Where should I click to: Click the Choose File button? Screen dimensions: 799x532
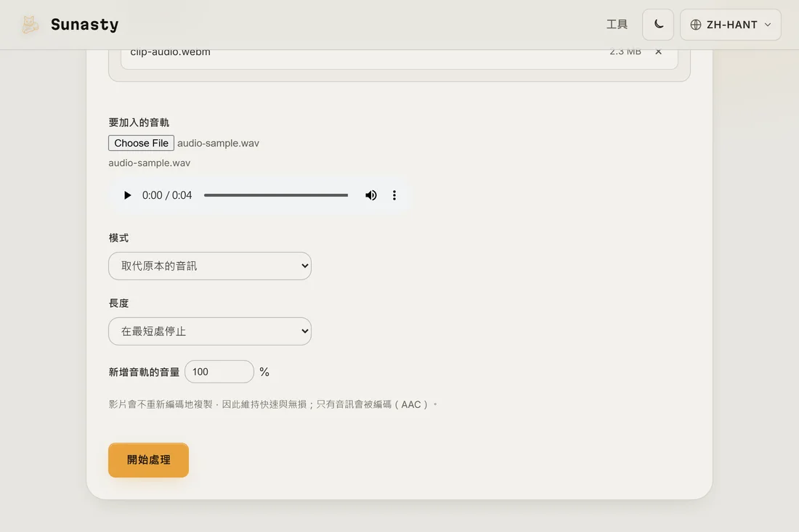141,143
